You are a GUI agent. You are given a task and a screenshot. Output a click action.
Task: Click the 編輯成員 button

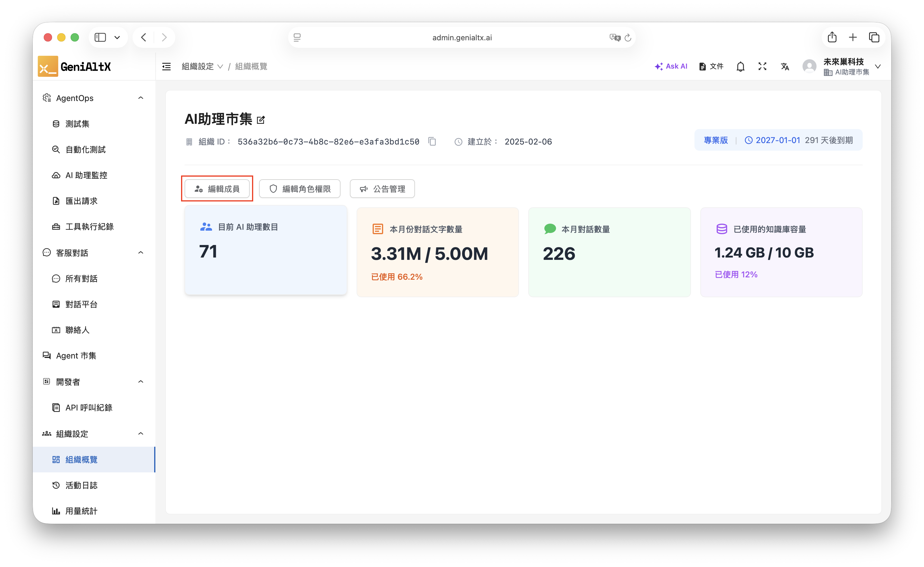(x=217, y=189)
